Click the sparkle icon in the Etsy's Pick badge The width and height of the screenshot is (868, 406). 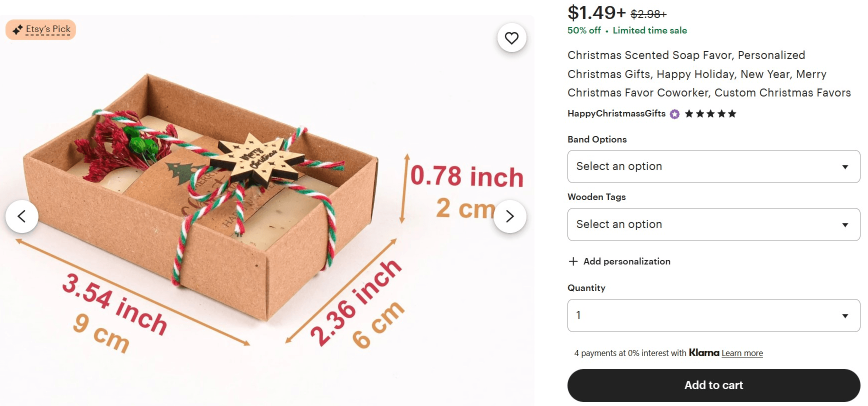point(16,29)
